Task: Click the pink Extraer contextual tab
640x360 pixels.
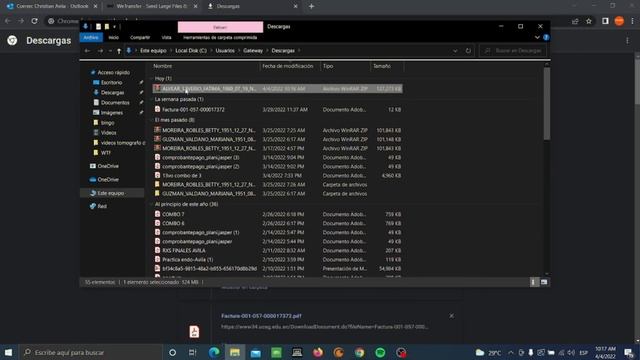Action: point(220,27)
